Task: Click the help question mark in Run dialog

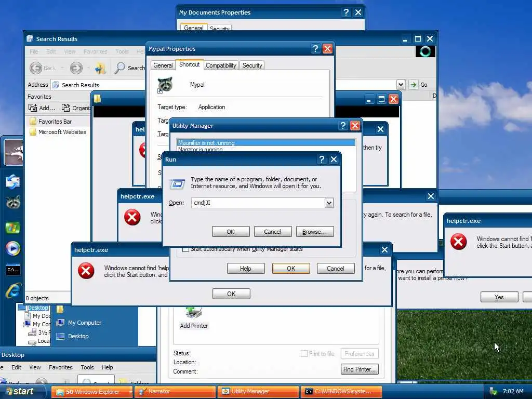Action: pos(321,159)
